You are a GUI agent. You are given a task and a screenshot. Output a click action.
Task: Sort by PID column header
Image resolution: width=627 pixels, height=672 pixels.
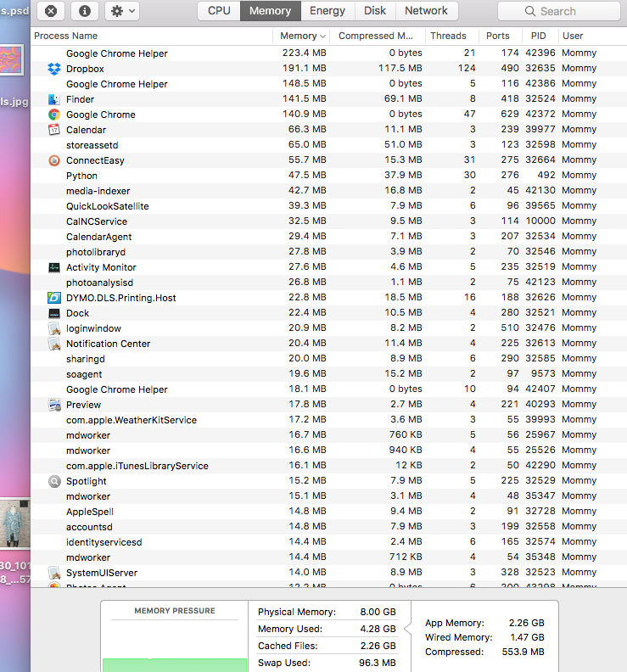[540, 36]
